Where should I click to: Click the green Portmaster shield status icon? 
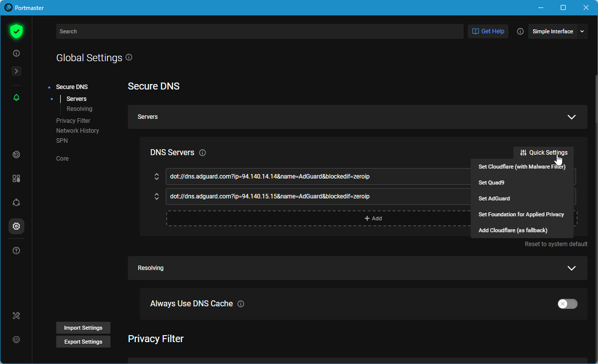point(16,31)
